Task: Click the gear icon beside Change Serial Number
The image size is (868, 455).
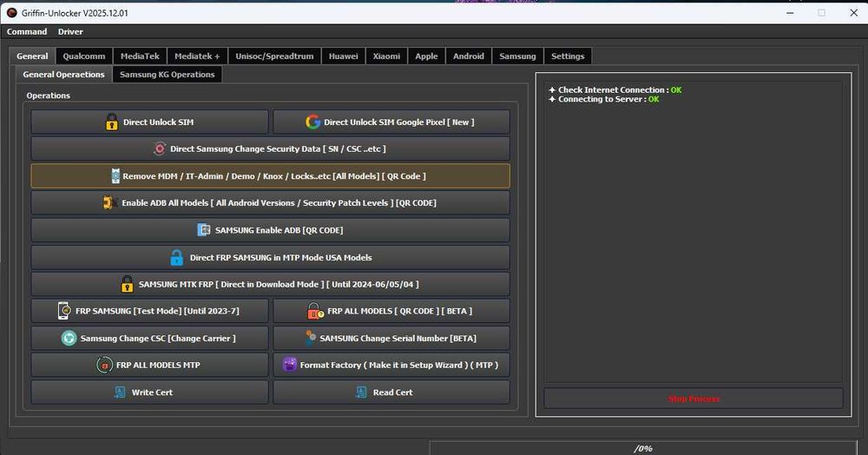Action: (x=311, y=338)
